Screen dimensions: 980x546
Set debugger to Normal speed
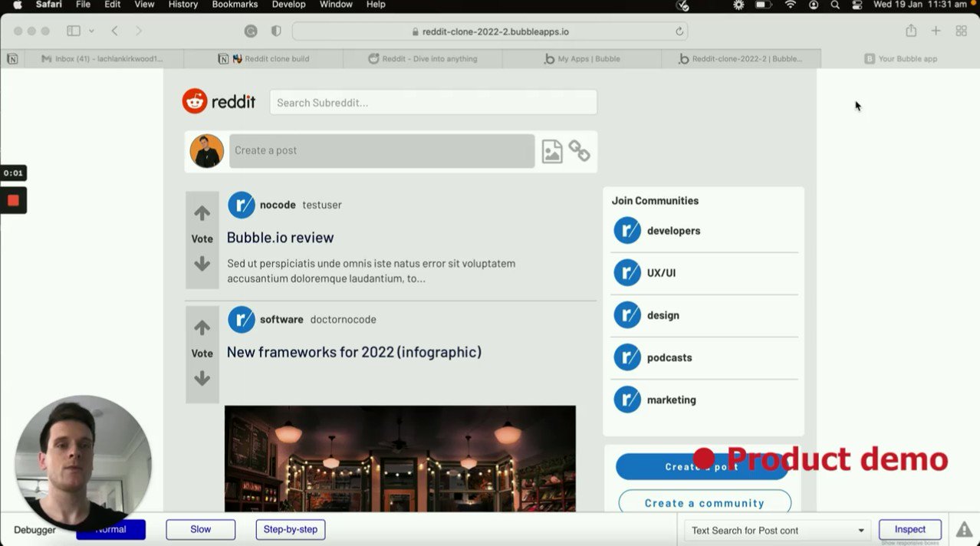click(x=111, y=529)
